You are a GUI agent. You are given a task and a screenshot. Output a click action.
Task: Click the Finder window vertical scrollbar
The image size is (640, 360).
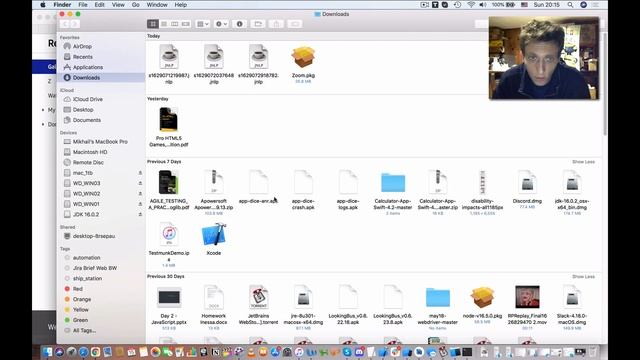605,84
